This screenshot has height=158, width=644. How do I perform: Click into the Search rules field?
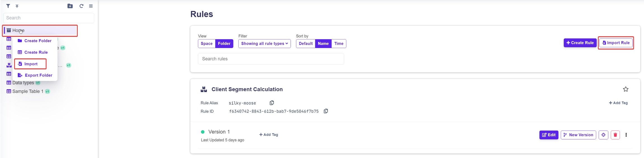[x=271, y=59]
